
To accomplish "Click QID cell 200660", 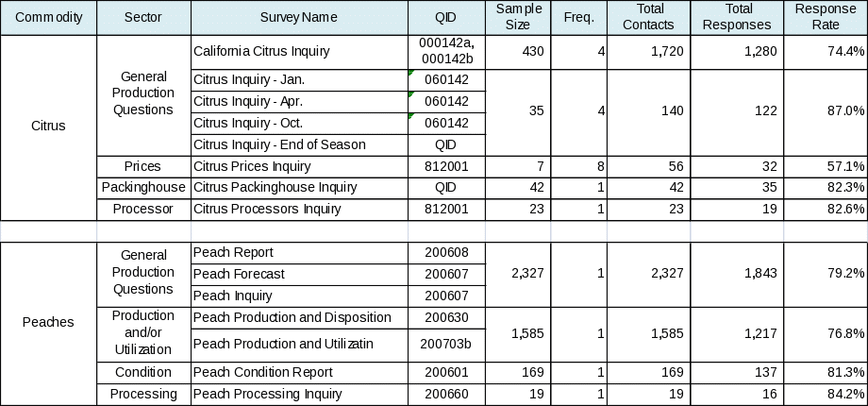I will click(446, 395).
